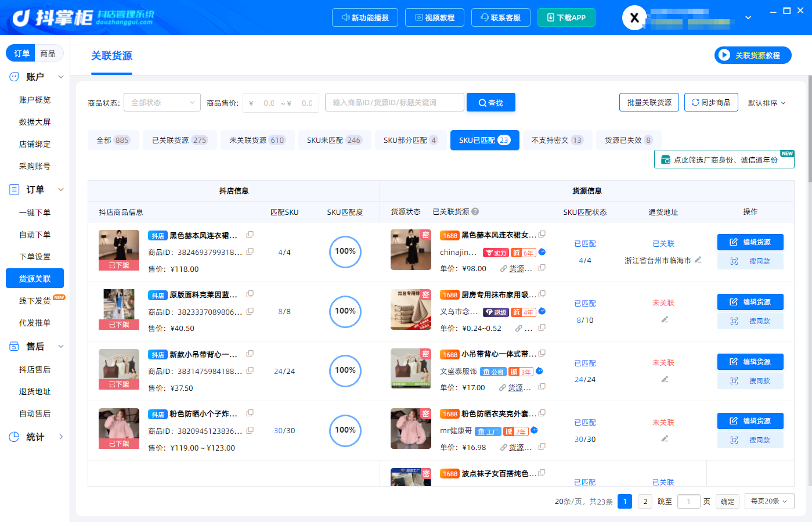Open the 商品状态 status dropdown
Image resolution: width=812 pixels, height=522 pixels.
(x=162, y=103)
